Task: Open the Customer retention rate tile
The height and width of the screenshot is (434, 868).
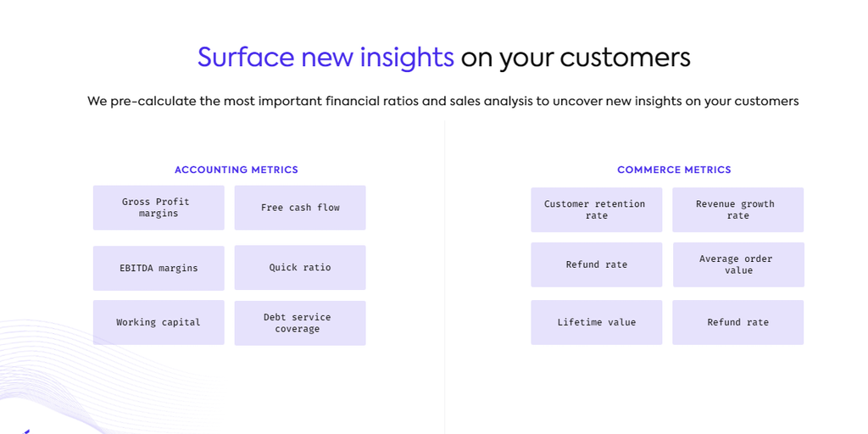Action: [597, 210]
